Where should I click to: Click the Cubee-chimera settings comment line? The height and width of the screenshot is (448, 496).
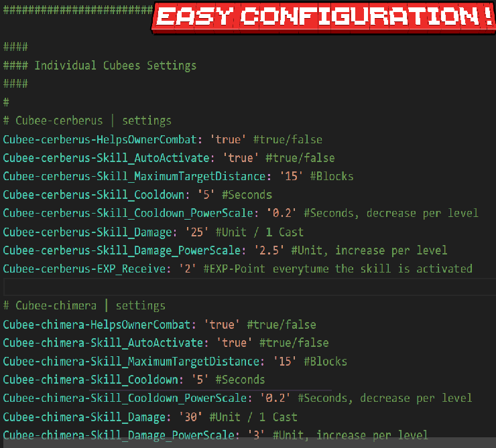tap(84, 306)
